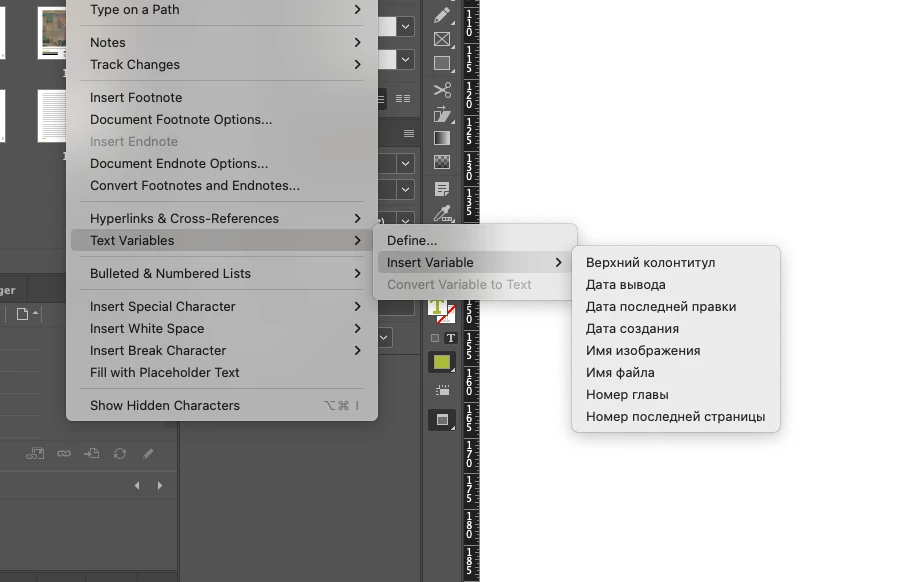Click the page column header icon
The image size is (906, 582).
[x=23, y=314]
